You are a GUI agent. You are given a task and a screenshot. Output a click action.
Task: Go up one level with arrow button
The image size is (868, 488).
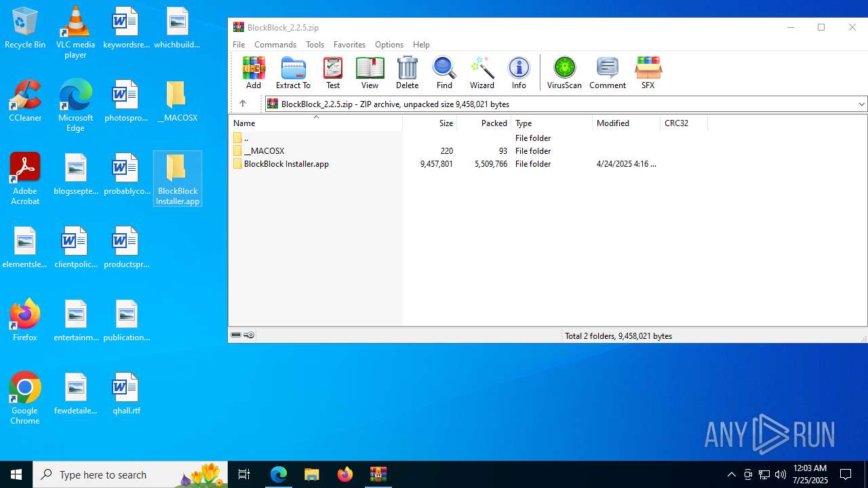pyautogui.click(x=243, y=104)
